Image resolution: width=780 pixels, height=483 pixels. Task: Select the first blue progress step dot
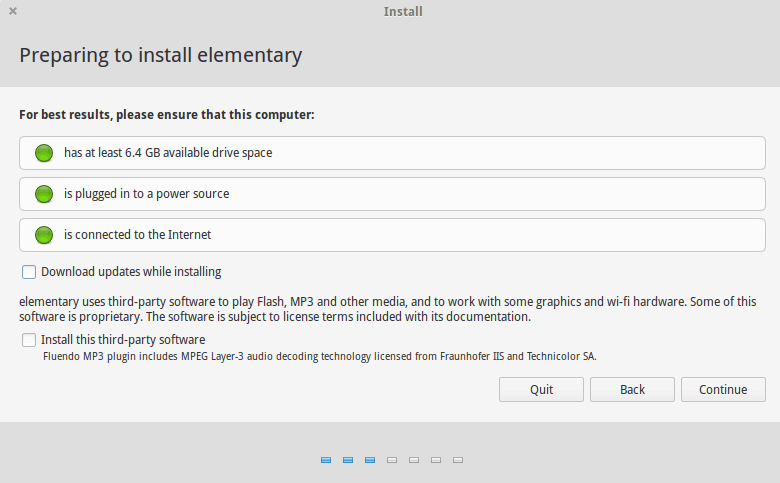pyautogui.click(x=326, y=460)
